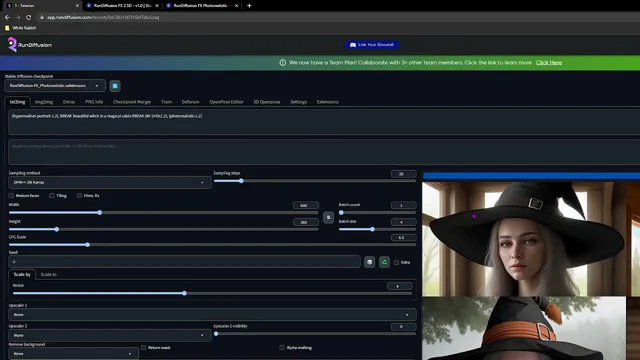This screenshot has width=640, height=360.
Task: Enable the Restore faces checkbox
Action: coord(11,196)
